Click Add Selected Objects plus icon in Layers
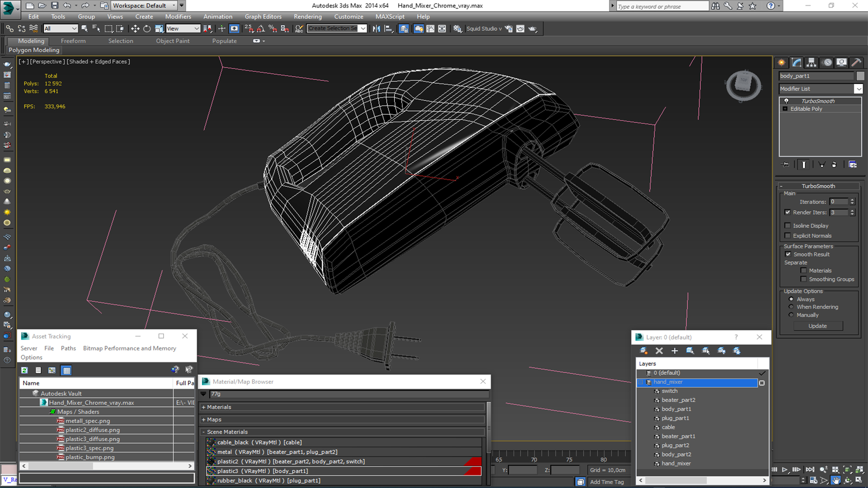The height and width of the screenshot is (488, 868). [x=675, y=351]
